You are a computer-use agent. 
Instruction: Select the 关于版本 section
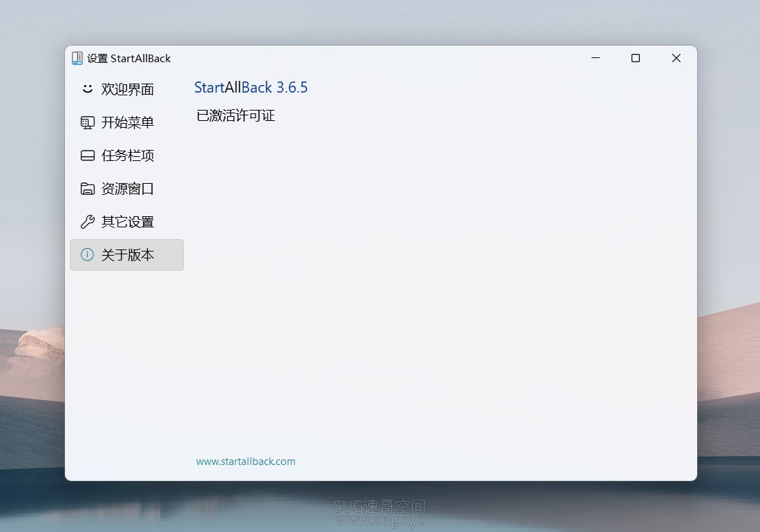pos(126,255)
